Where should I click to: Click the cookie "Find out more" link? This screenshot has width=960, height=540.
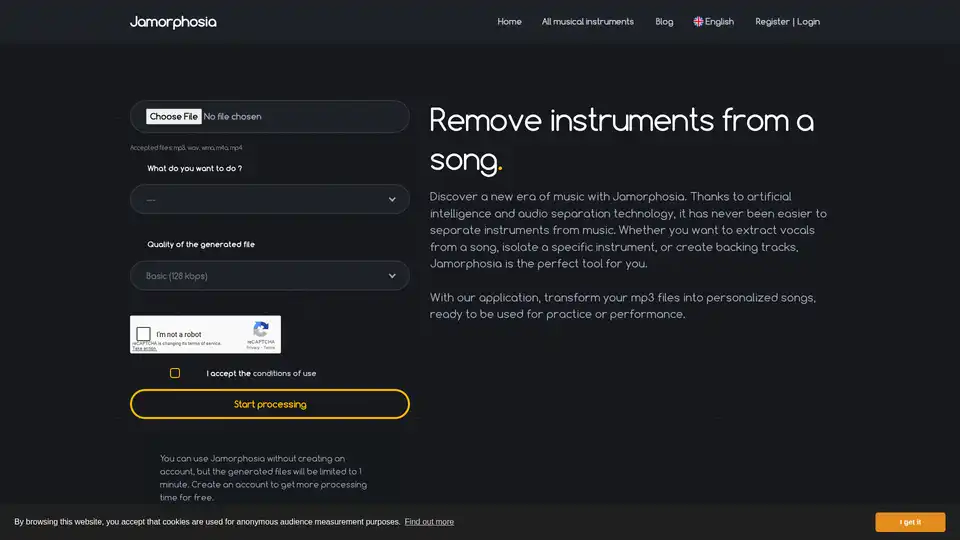(429, 522)
